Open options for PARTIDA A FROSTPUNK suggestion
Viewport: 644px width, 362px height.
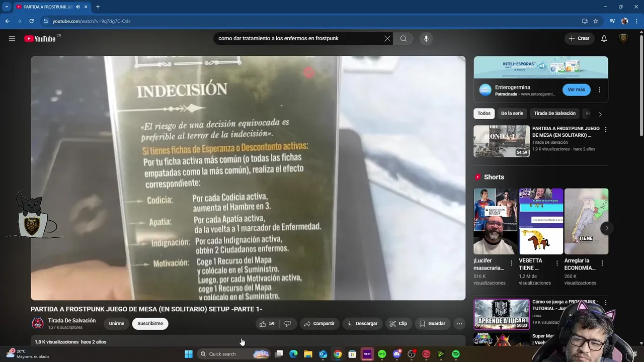coord(605,129)
